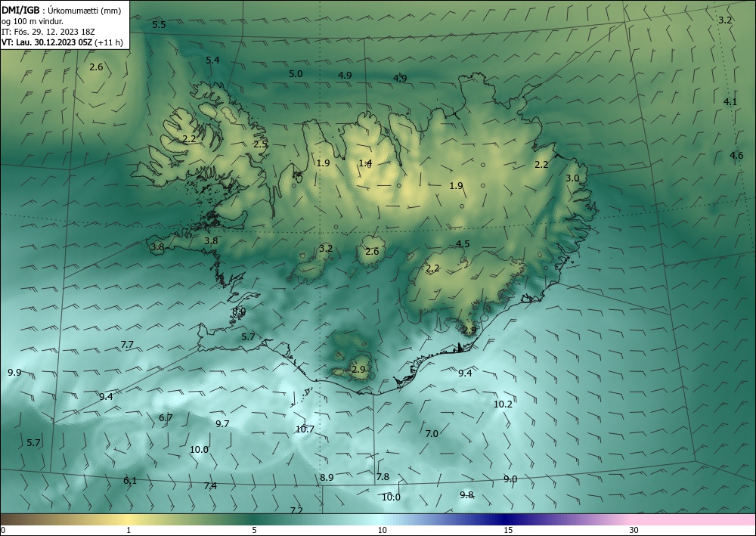Click the 1.4 value on the map
This screenshot has height=536, width=756.
tap(365, 163)
